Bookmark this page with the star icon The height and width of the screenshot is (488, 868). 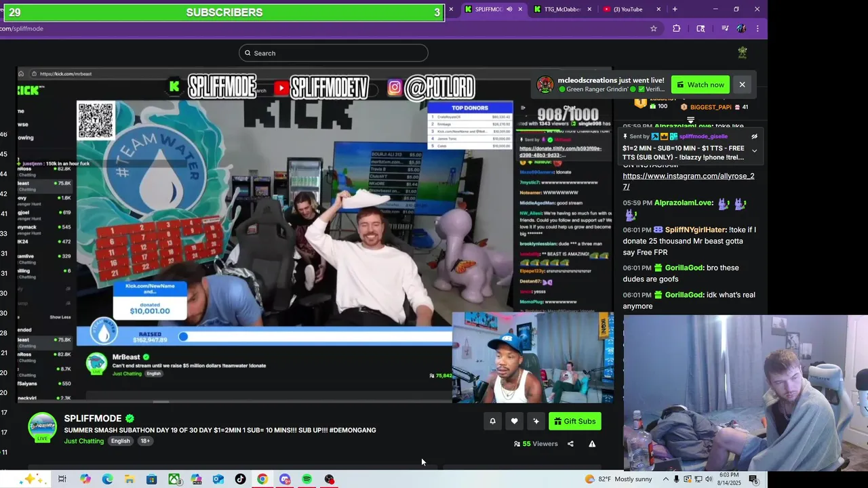click(x=654, y=28)
